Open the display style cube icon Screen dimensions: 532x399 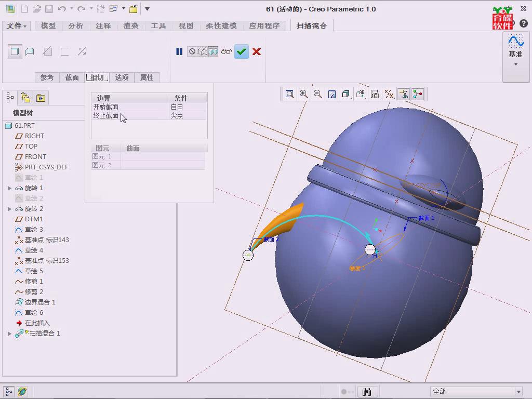[x=345, y=94]
